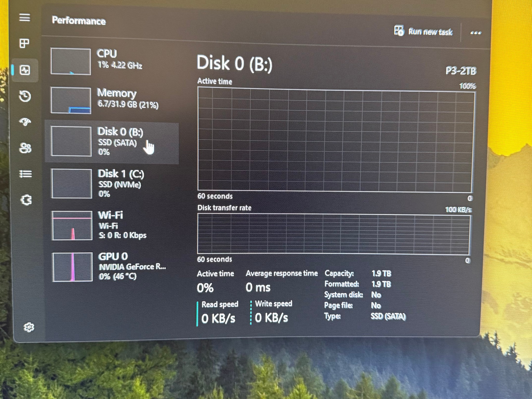Click the 6.7/31.9 GB (21%) memory text
The height and width of the screenshot is (399, 532).
pyautogui.click(x=128, y=104)
